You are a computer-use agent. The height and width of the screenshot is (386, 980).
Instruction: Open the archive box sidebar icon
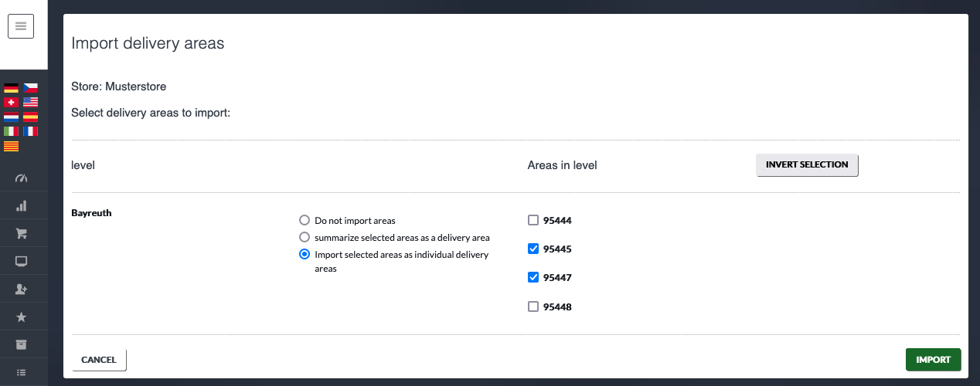click(21, 344)
